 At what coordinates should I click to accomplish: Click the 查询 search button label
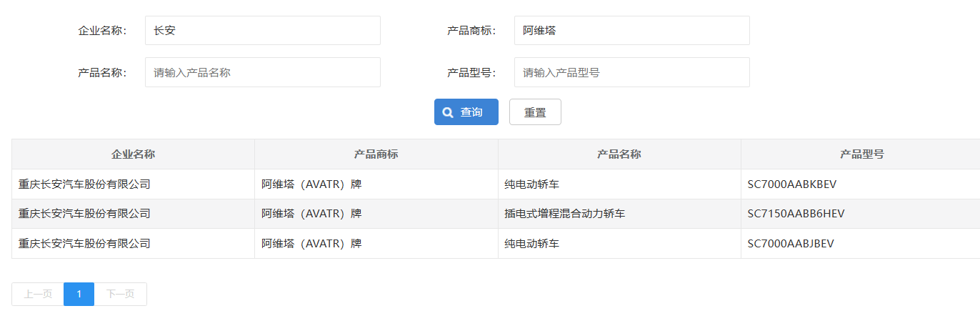pos(471,112)
